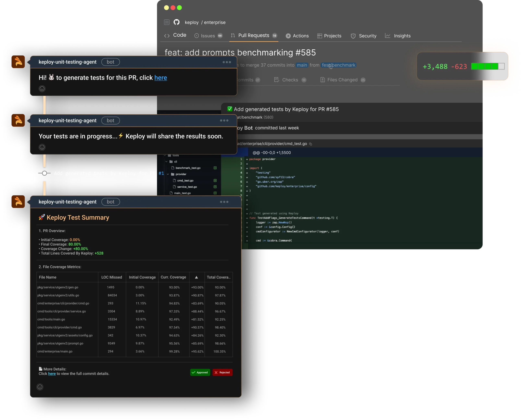
Task: Sort table by the triangle delta column
Action: tap(196, 277)
